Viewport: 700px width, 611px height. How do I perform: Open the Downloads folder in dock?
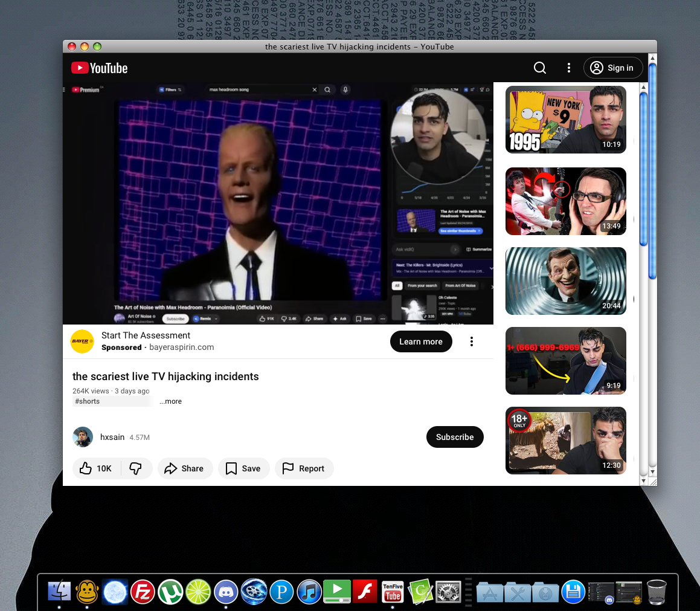(545, 592)
